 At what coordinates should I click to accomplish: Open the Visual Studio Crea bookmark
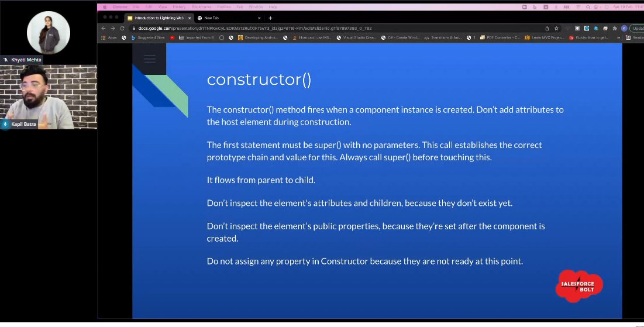click(x=356, y=37)
